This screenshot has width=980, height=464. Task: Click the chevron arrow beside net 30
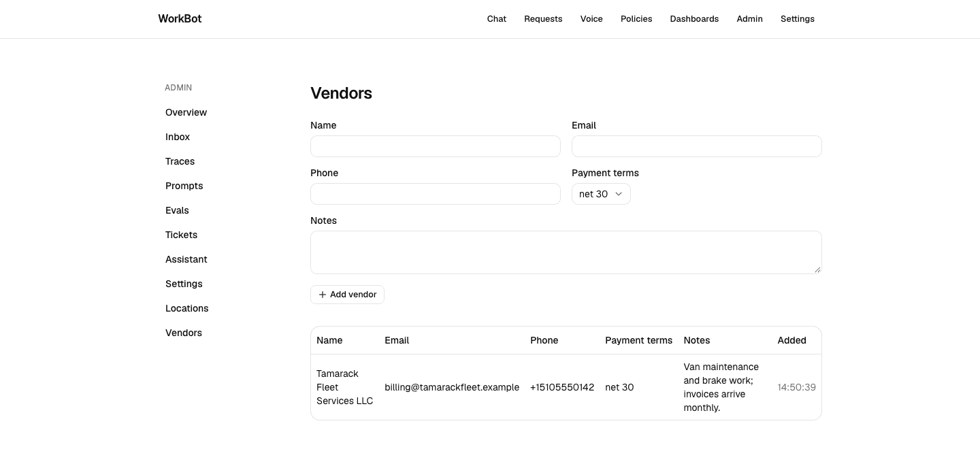click(619, 194)
